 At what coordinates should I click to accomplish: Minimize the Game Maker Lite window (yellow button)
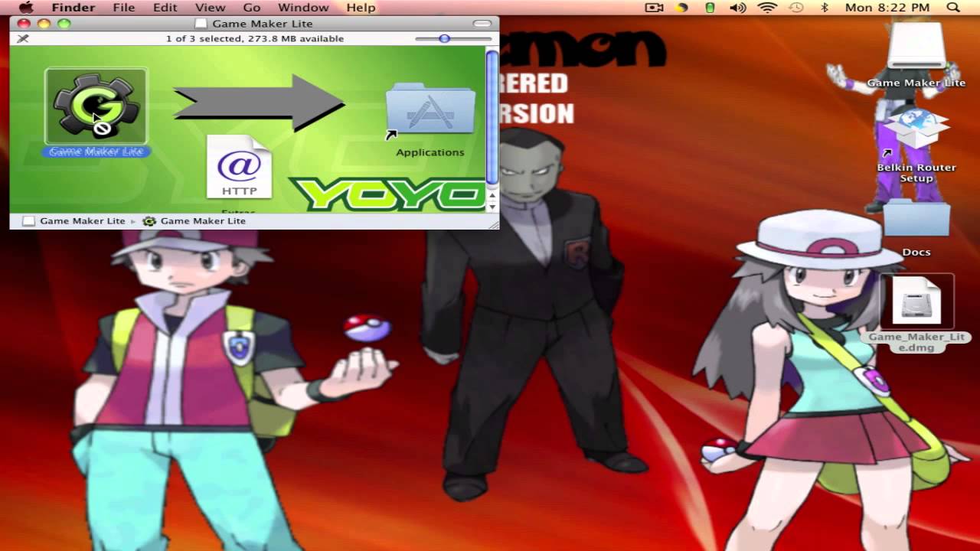click(44, 24)
